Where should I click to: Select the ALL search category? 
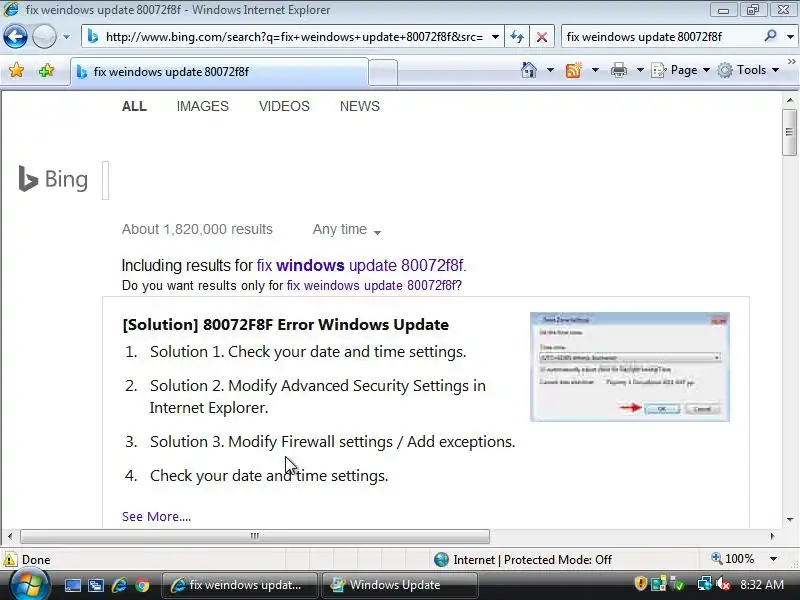pyautogui.click(x=134, y=106)
